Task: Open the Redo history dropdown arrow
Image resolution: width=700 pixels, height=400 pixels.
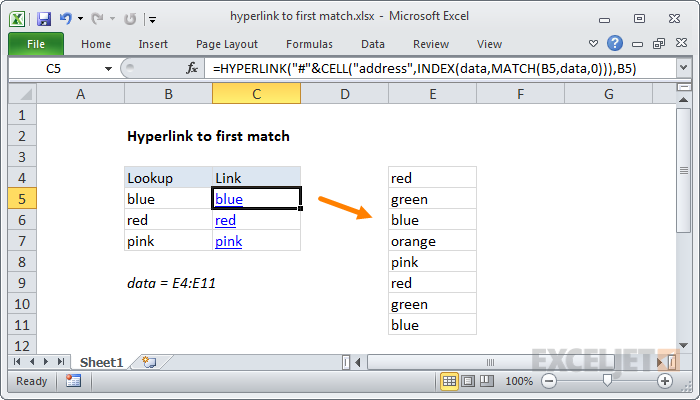Action: tap(112, 19)
